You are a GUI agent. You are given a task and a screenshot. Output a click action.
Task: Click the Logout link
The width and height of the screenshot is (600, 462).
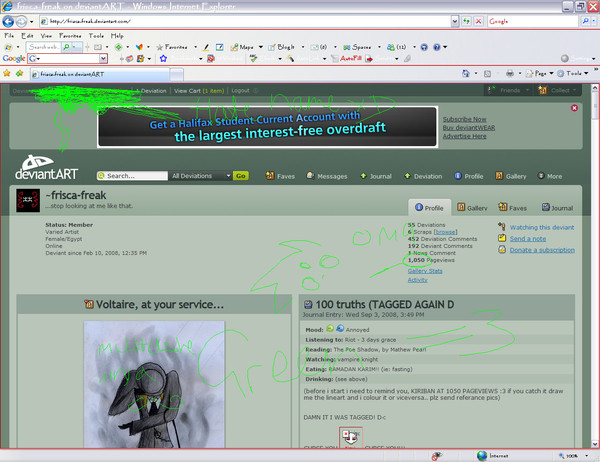[x=240, y=91]
